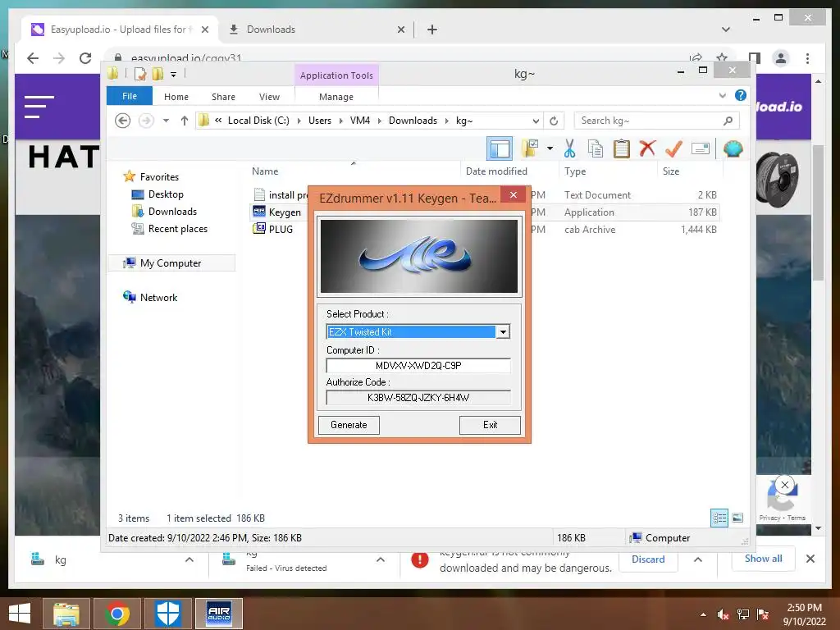Screen dimensions: 840x630
Task: Open Explorer recent locations dropdown
Action: click(x=166, y=121)
